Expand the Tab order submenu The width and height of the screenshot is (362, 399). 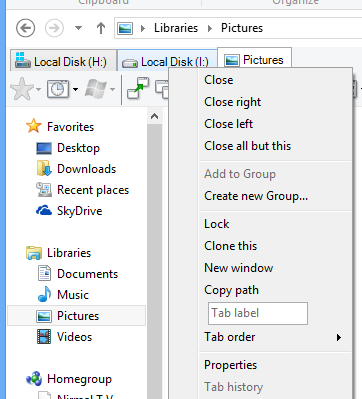tap(275, 337)
